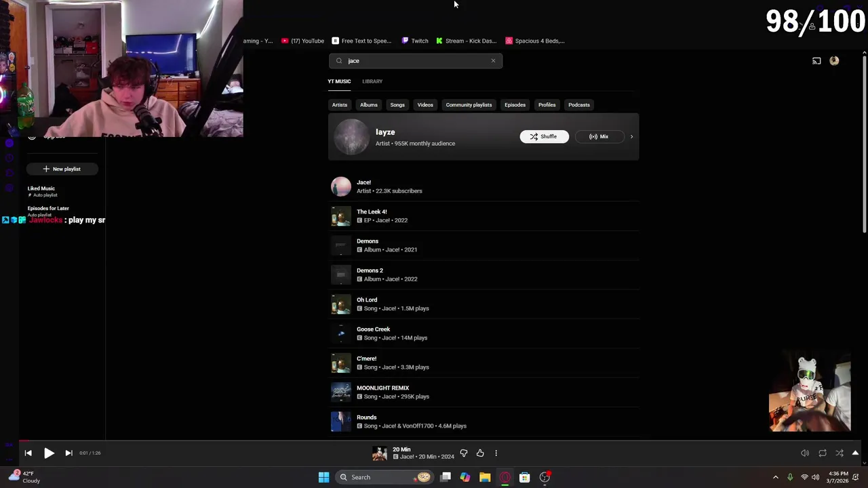The width and height of the screenshot is (868, 488).
Task: Filter results by Albums
Action: (x=368, y=105)
